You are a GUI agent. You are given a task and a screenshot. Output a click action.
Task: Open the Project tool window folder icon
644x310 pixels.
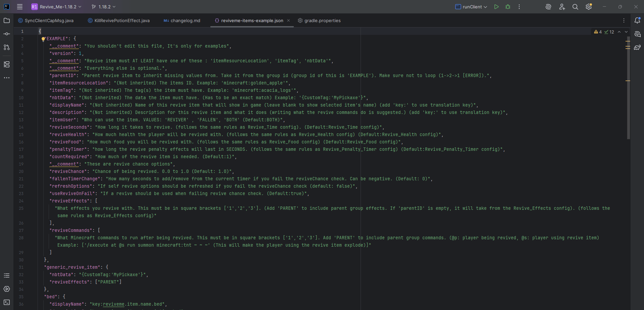7,21
